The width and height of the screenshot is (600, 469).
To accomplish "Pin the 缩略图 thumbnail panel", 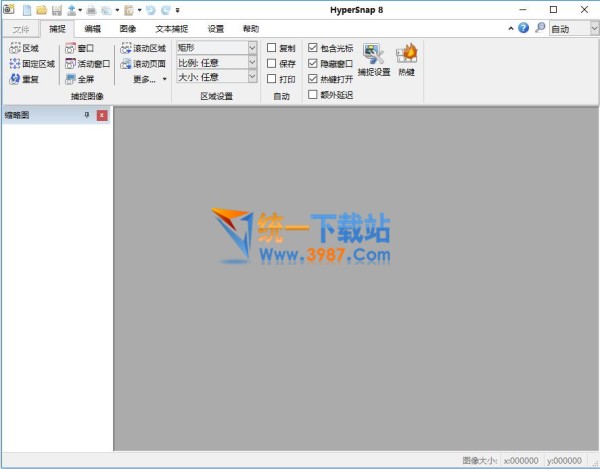I will coord(86,116).
